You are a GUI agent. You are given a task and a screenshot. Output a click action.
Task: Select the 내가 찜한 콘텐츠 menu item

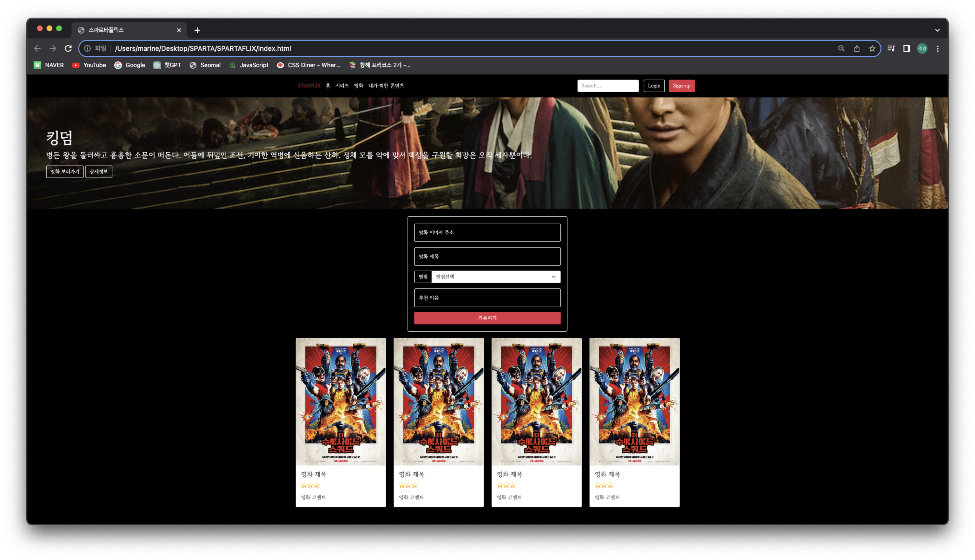[386, 86]
